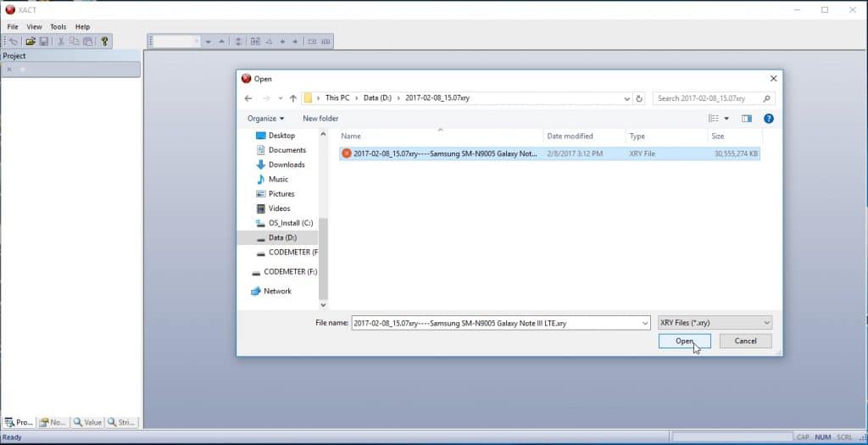868x445 pixels.
Task: Sort by the Name column header
Action: (441, 136)
